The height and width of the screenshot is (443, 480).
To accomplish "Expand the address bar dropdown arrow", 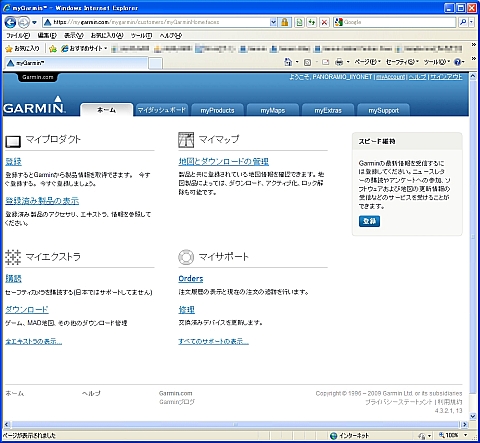I will 273,22.
